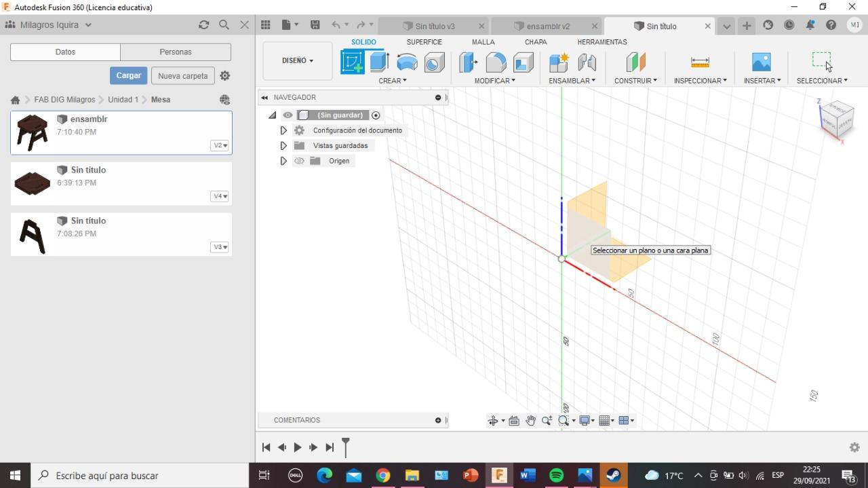Switch to the ensamblr v2 document tab
Image resolution: width=868 pixels, height=488 pixels.
click(547, 26)
